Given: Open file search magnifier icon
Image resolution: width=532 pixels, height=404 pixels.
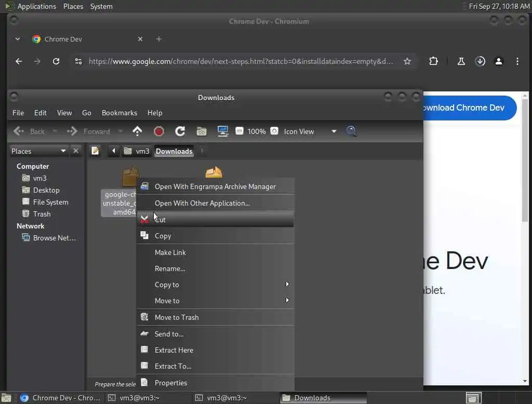Looking at the screenshot, I should pos(351,131).
